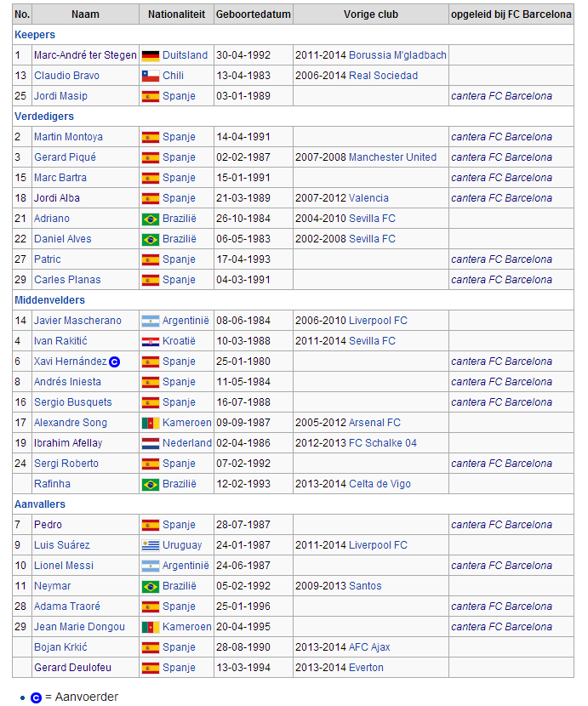Click the Argentine flag in Javier Mascherano's row
Screen dimensions: 588x706
click(151, 321)
